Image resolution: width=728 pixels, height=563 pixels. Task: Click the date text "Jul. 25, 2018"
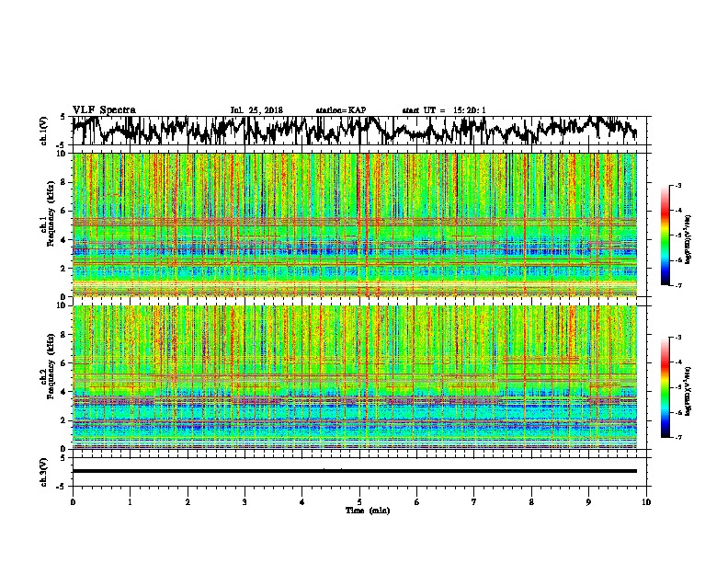point(256,110)
